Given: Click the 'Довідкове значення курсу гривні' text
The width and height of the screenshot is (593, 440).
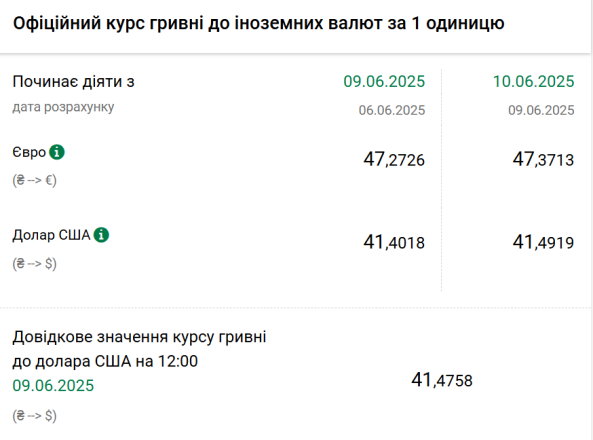Looking at the screenshot, I should tap(139, 337).
